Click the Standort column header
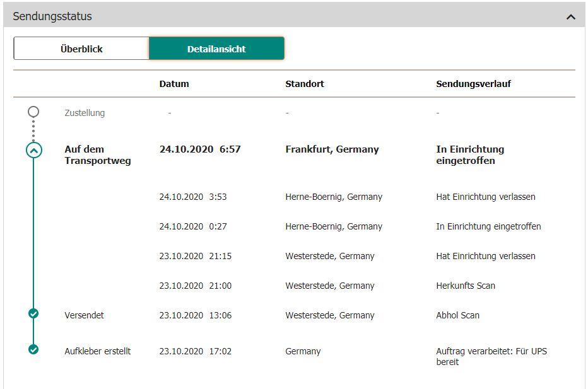 click(305, 84)
